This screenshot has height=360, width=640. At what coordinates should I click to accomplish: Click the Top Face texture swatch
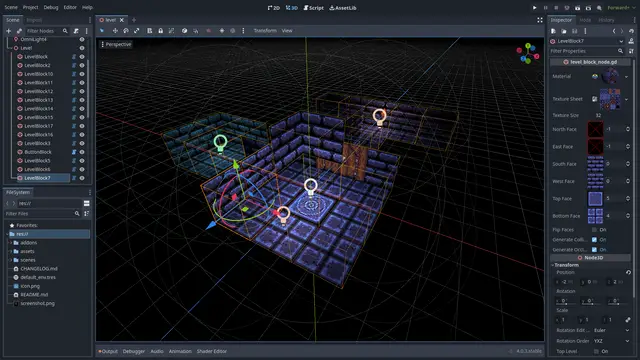(595, 199)
